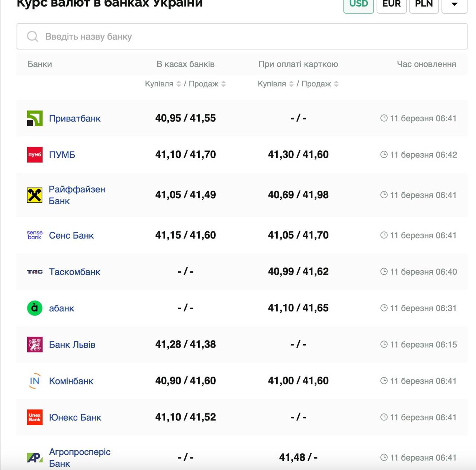Click the PrivatBank logo icon
This screenshot has width=476, height=470.
[35, 118]
